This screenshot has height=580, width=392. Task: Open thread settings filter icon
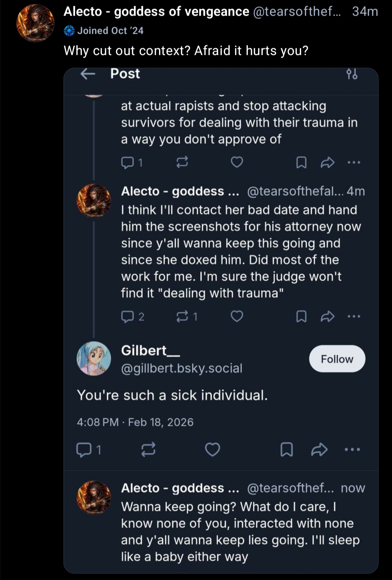(352, 74)
